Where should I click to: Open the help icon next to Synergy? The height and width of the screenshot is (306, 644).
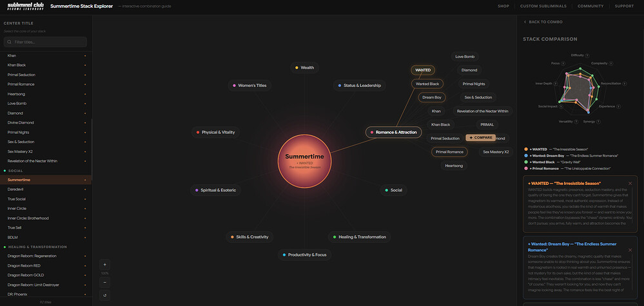coord(599,122)
